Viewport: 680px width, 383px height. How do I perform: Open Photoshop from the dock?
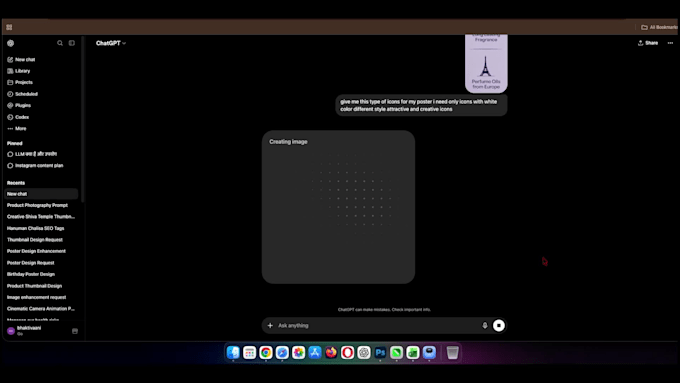(380, 352)
